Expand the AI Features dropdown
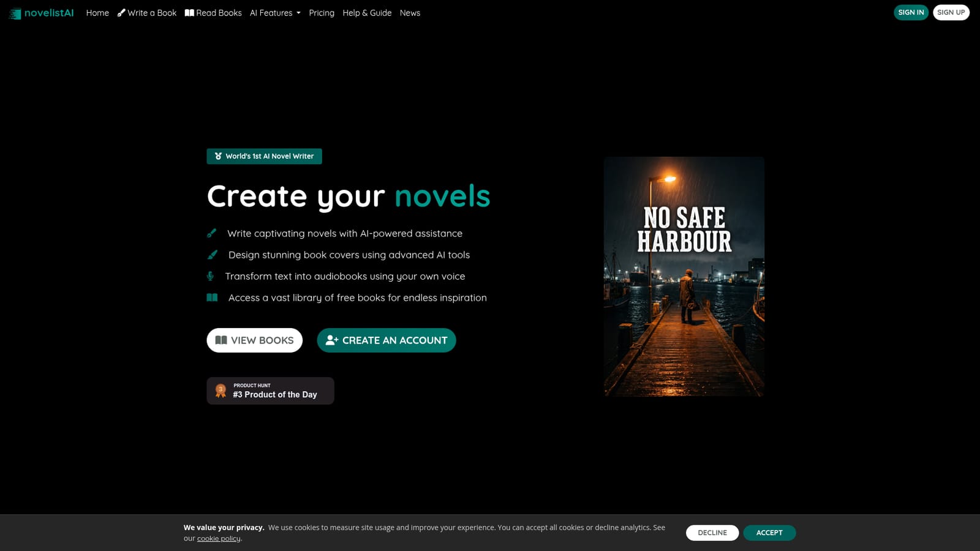This screenshot has width=980, height=551. [x=275, y=13]
